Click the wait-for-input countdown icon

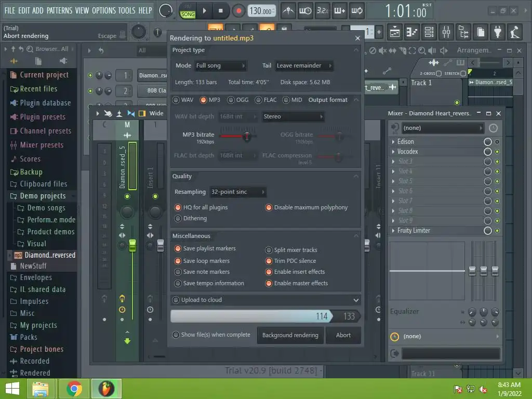tap(305, 11)
